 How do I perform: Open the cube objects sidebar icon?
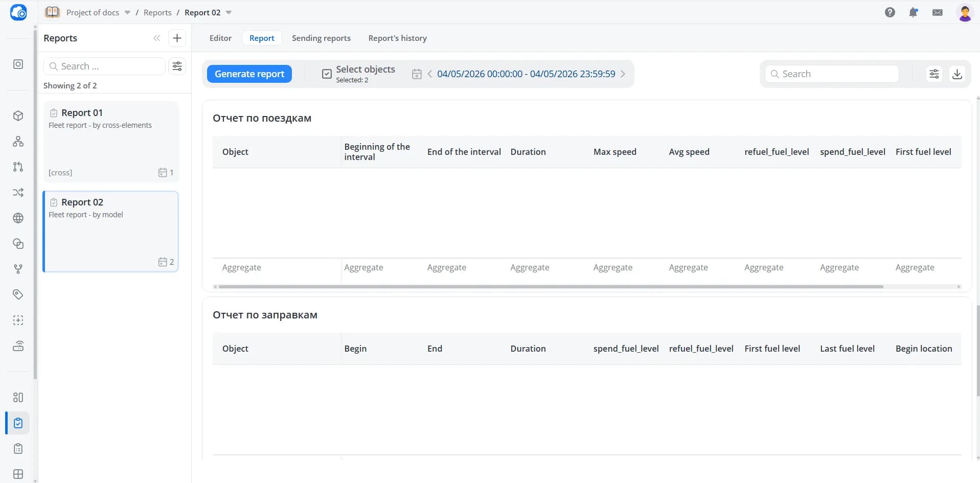(18, 116)
